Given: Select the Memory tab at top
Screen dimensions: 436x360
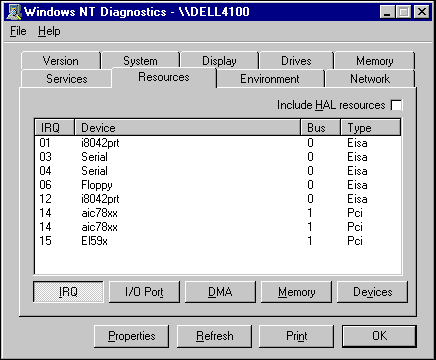Looking at the screenshot, I should (375, 61).
